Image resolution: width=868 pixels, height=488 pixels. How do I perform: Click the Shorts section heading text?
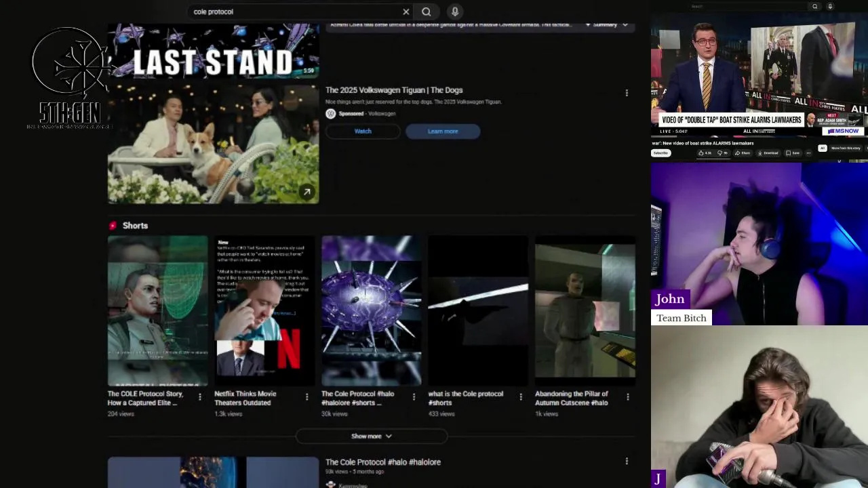pyautogui.click(x=135, y=226)
